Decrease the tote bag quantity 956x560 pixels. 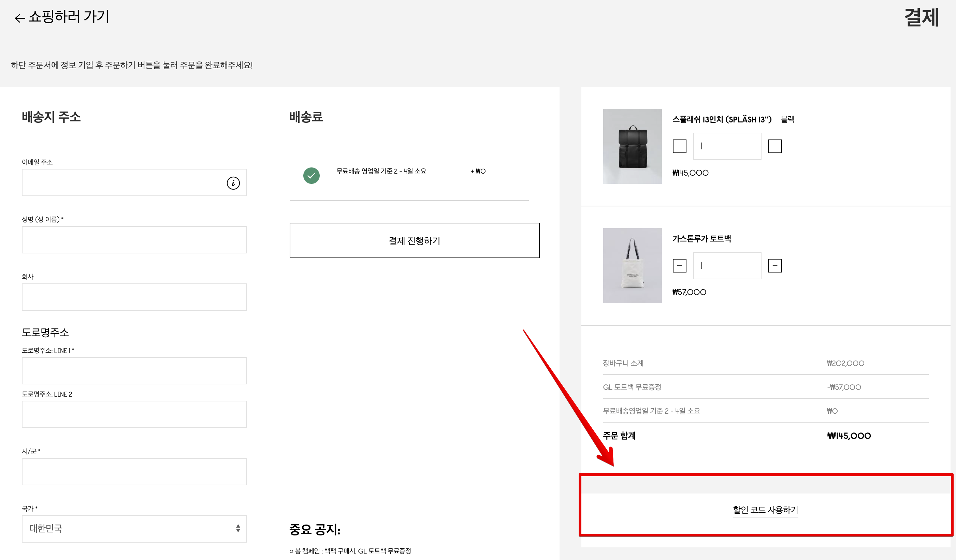(x=679, y=266)
